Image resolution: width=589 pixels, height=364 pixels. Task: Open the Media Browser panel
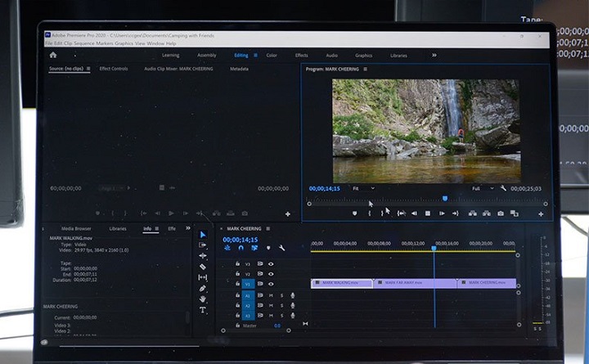tap(76, 228)
